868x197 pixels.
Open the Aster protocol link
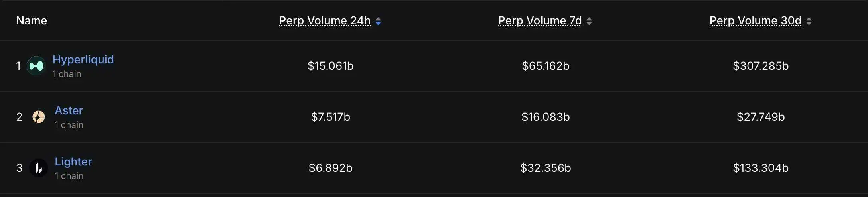[69, 110]
